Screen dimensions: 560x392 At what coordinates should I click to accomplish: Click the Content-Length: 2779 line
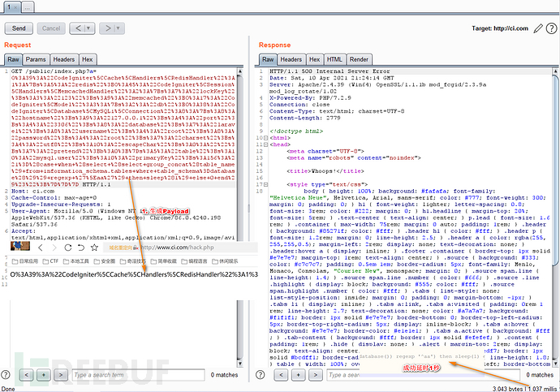pyautogui.click(x=304, y=118)
